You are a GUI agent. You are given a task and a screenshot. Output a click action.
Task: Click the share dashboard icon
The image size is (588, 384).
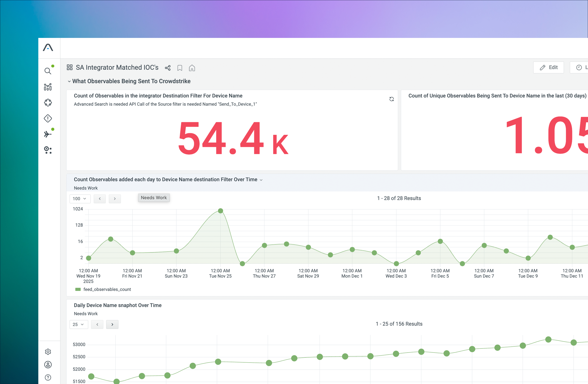pyautogui.click(x=168, y=68)
